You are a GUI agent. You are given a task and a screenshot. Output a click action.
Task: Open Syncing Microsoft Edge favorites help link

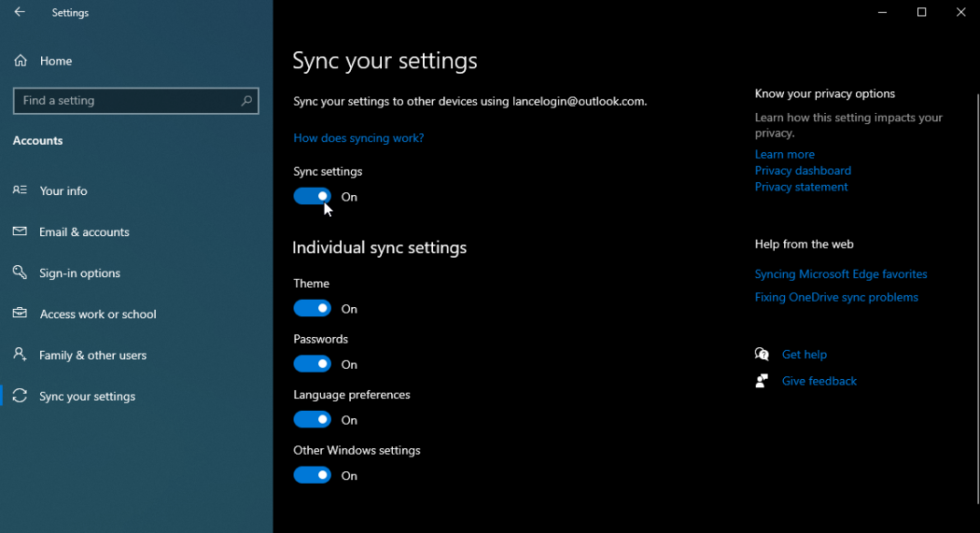pos(841,274)
